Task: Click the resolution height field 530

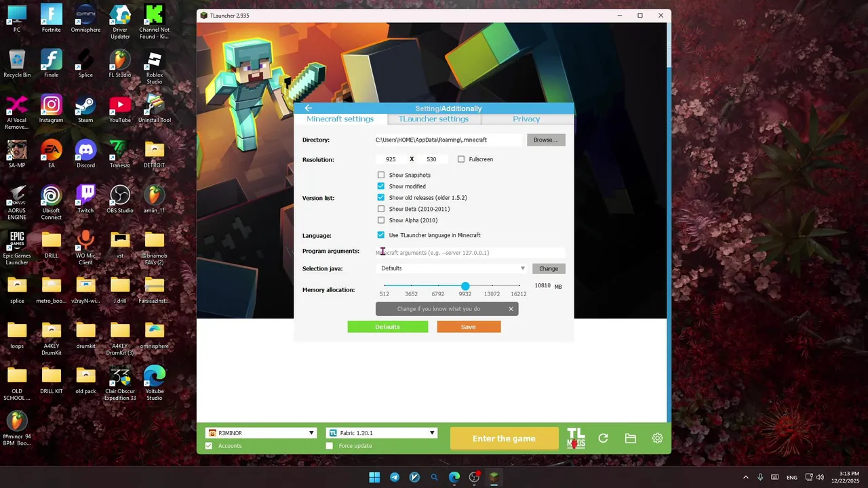Action: pyautogui.click(x=431, y=159)
